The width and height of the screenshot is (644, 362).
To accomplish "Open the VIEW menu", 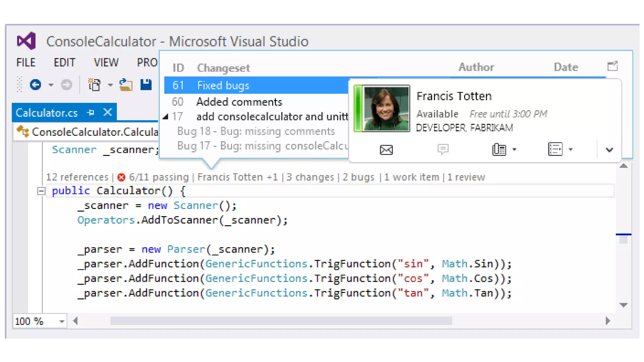I will 106,63.
